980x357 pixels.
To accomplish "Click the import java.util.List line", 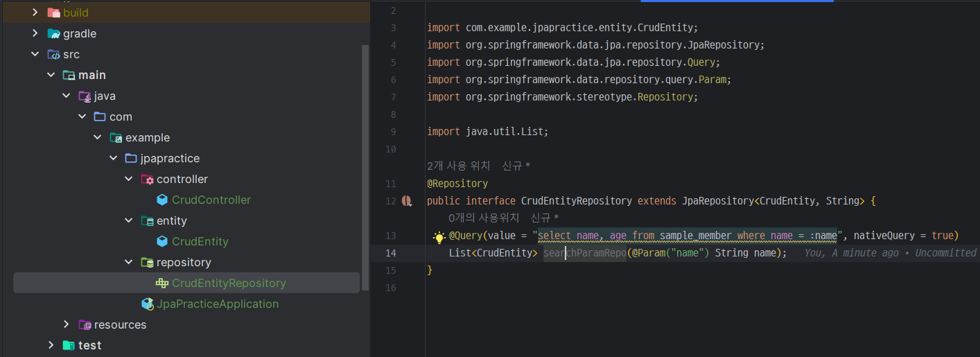I will click(x=488, y=132).
